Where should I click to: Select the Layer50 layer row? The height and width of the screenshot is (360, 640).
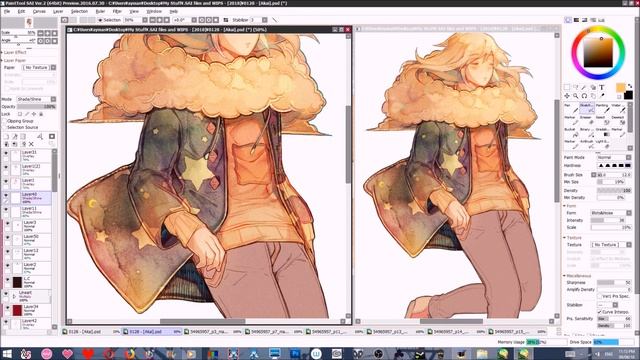point(28,240)
